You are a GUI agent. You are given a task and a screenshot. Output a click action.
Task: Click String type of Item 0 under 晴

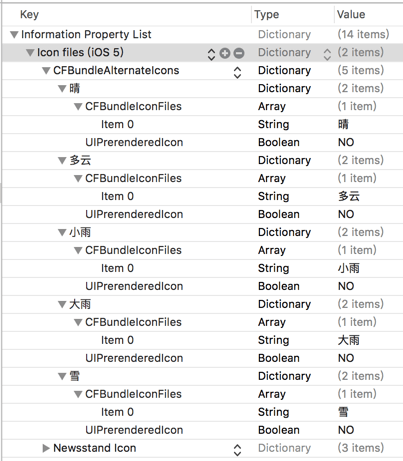point(273,125)
